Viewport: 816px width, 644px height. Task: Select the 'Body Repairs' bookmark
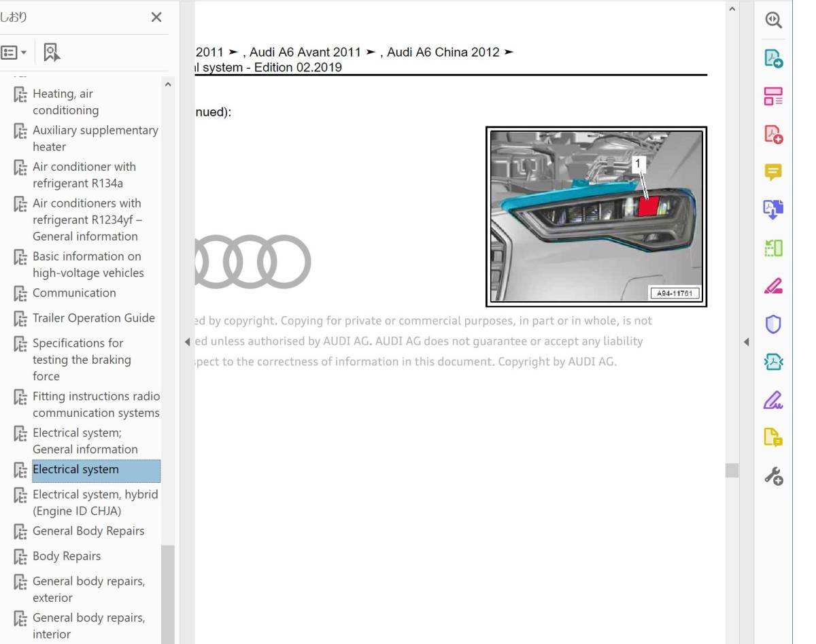click(x=67, y=556)
